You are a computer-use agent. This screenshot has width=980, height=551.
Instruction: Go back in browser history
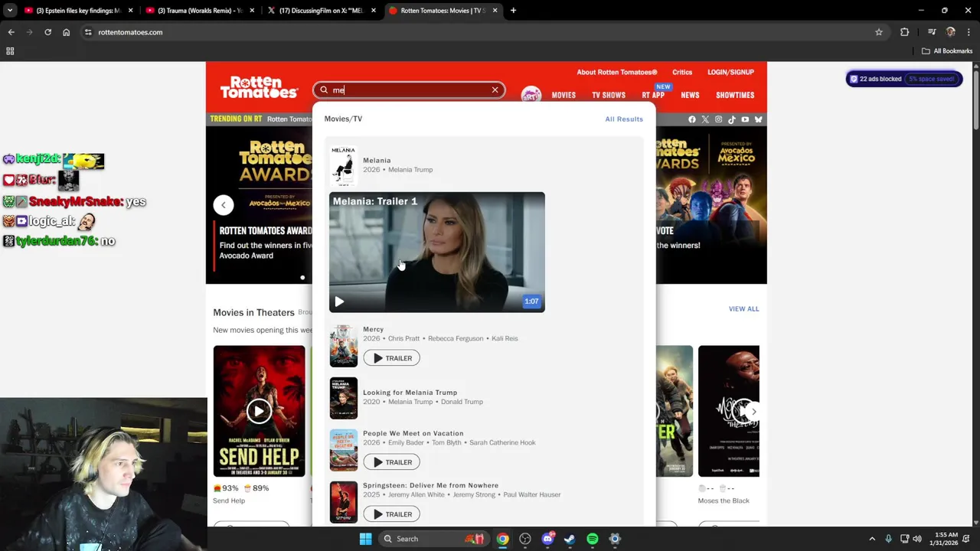(11, 32)
